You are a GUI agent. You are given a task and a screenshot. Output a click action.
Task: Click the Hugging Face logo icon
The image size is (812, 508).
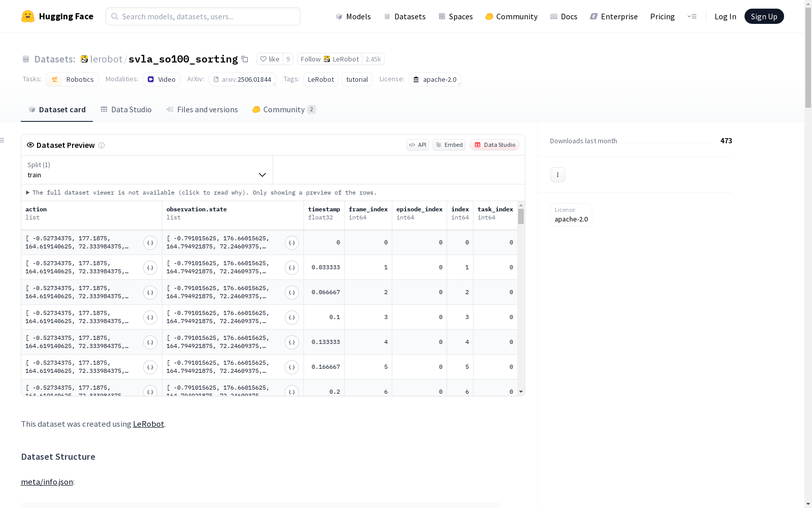pos(28,16)
